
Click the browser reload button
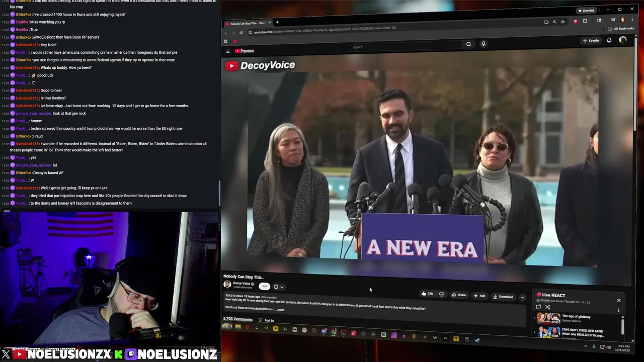(x=241, y=33)
